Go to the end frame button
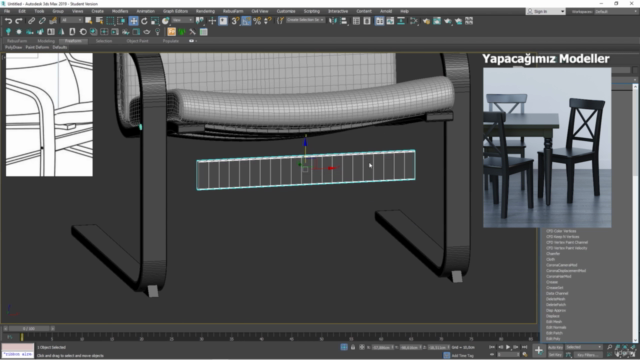This screenshot has width=640, height=360. point(524,347)
